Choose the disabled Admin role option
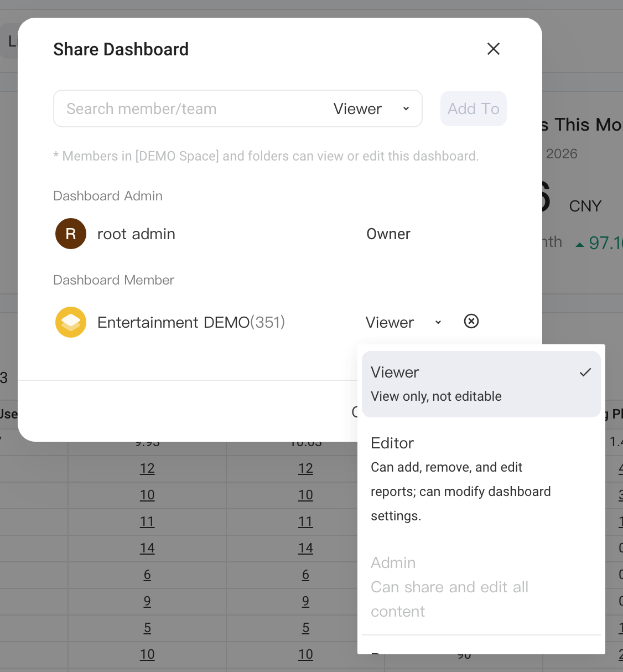This screenshot has width=623, height=672. coord(481,587)
